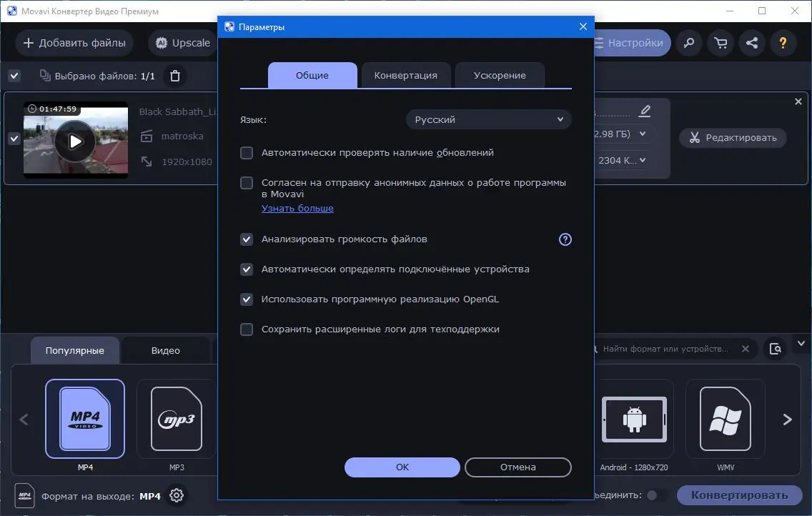Toggle the Black Sabbath file checkbox
This screenshot has width=812, height=516.
click(14, 139)
